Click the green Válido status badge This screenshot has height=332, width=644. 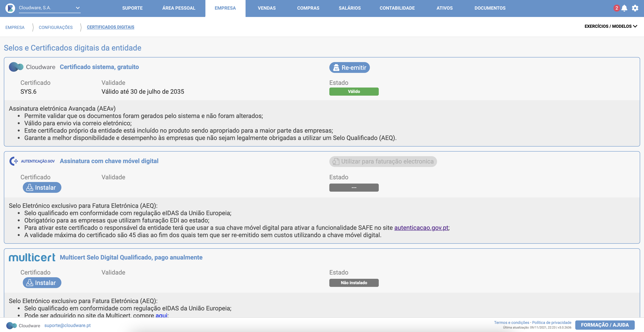tap(354, 92)
